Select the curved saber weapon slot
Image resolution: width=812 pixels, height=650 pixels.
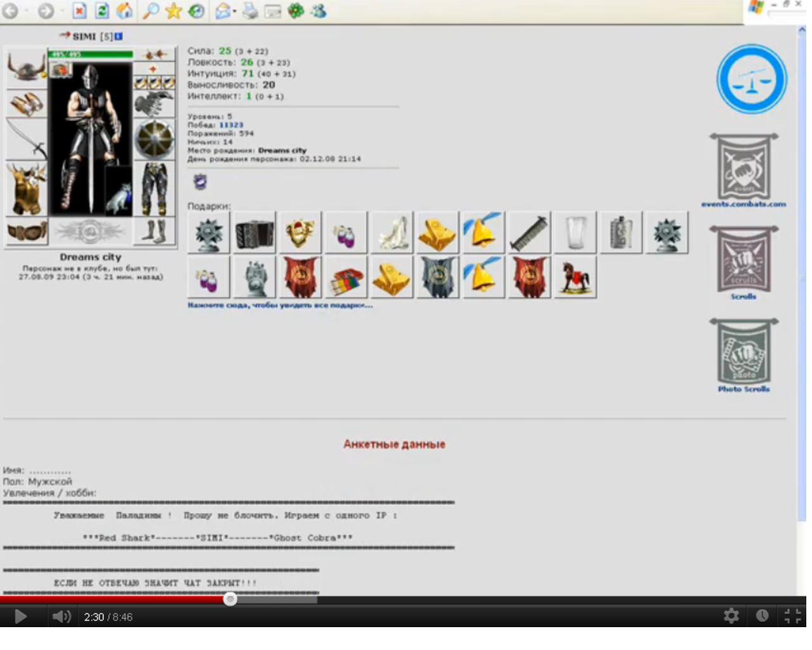pyautogui.click(x=26, y=140)
